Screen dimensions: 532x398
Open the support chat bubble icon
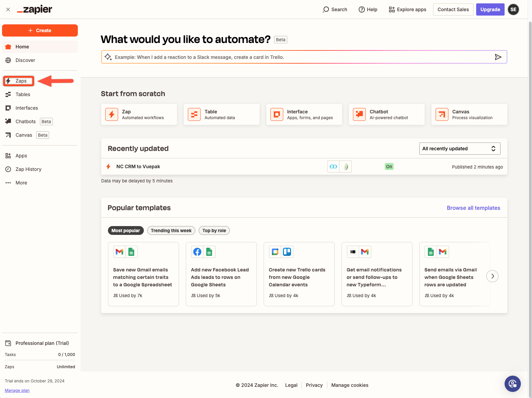click(x=512, y=383)
